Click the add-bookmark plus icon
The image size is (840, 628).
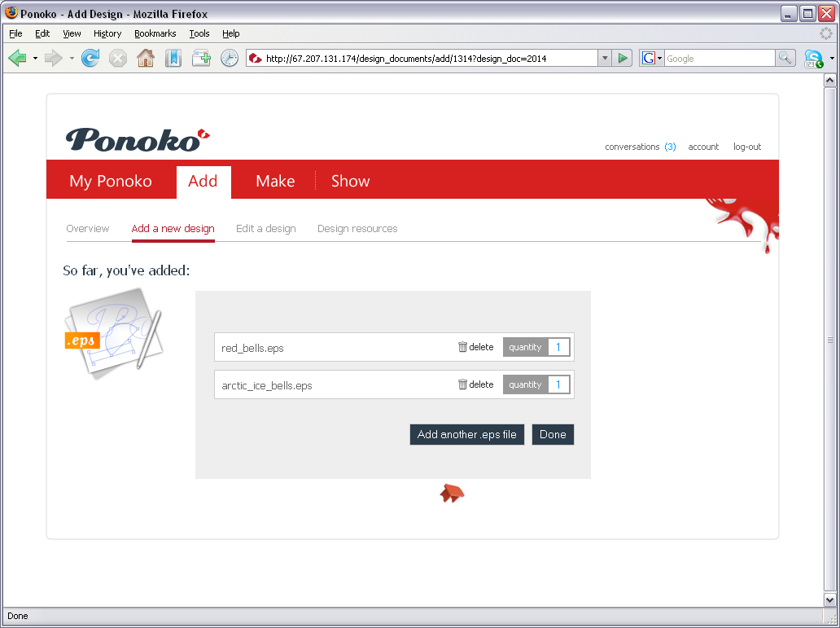pos(201,58)
